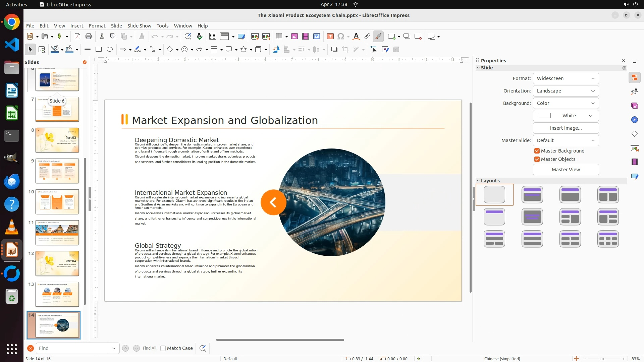Uncheck the Master Objects checkbox

537,159
